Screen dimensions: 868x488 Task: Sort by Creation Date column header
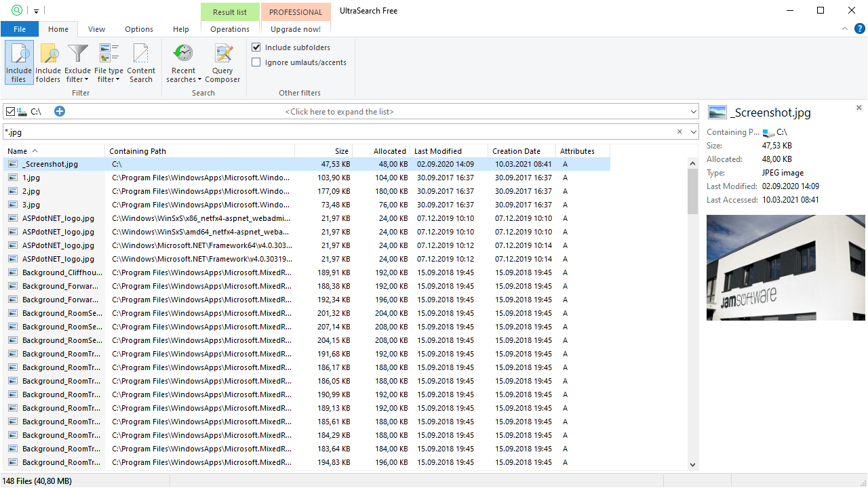click(522, 151)
